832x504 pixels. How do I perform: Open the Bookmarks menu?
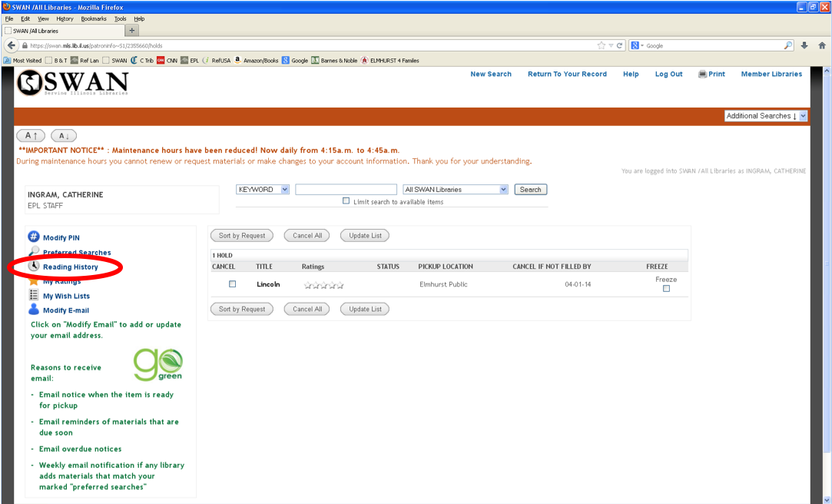[x=94, y=18]
